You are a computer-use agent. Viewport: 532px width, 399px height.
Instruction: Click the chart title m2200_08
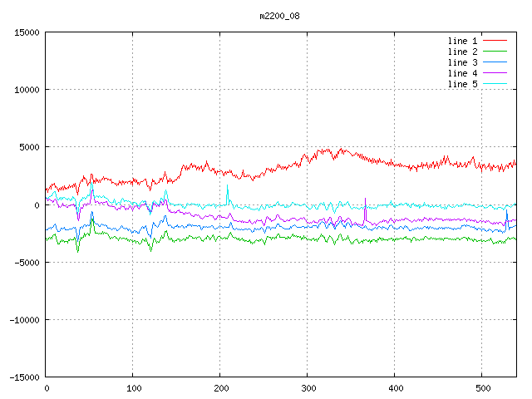pos(279,16)
